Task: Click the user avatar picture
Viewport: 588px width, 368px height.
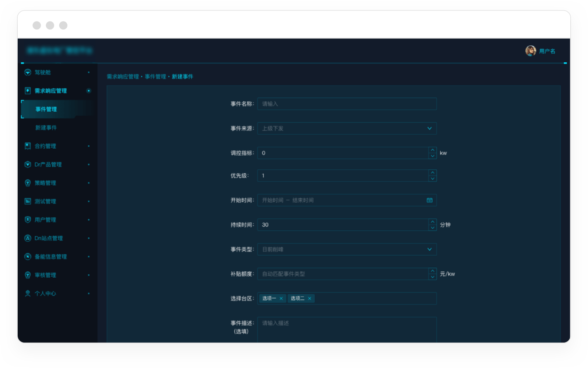Action: tap(531, 51)
